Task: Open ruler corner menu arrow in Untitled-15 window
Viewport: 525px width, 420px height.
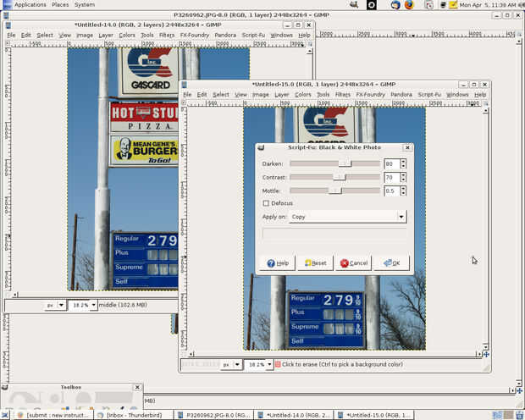Action: coord(184,103)
